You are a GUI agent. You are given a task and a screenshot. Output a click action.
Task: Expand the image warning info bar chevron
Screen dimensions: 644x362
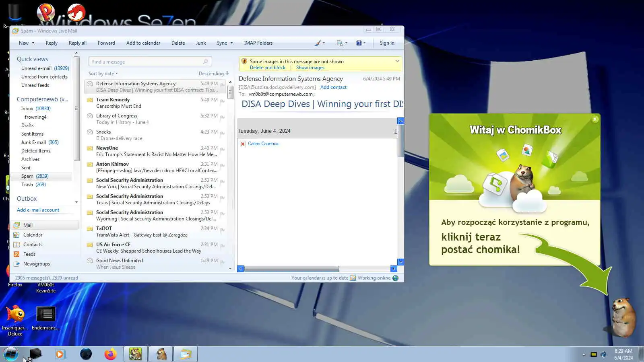[x=397, y=61]
